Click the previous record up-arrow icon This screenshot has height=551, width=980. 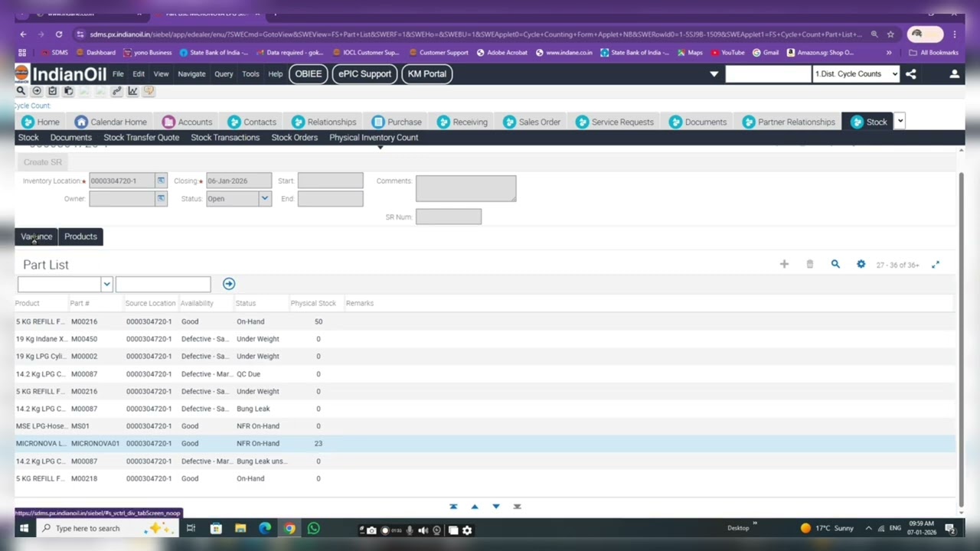coord(475,507)
